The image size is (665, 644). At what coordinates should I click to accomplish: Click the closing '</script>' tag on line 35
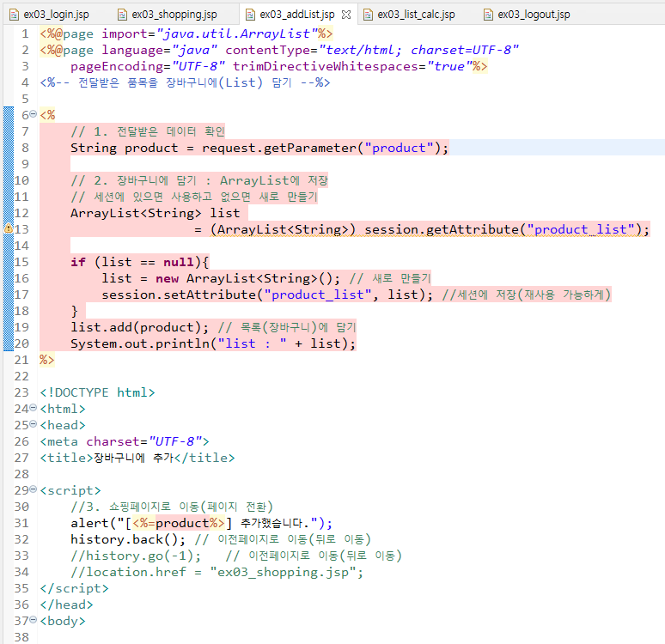(x=74, y=588)
